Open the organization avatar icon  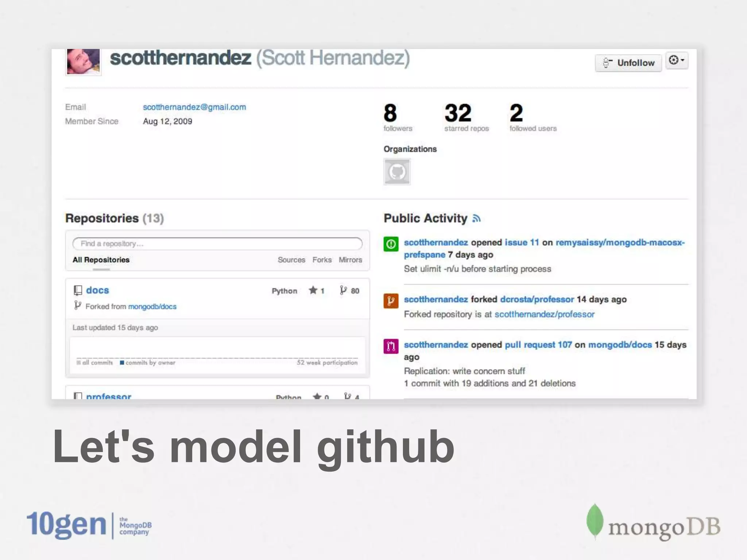coord(397,172)
